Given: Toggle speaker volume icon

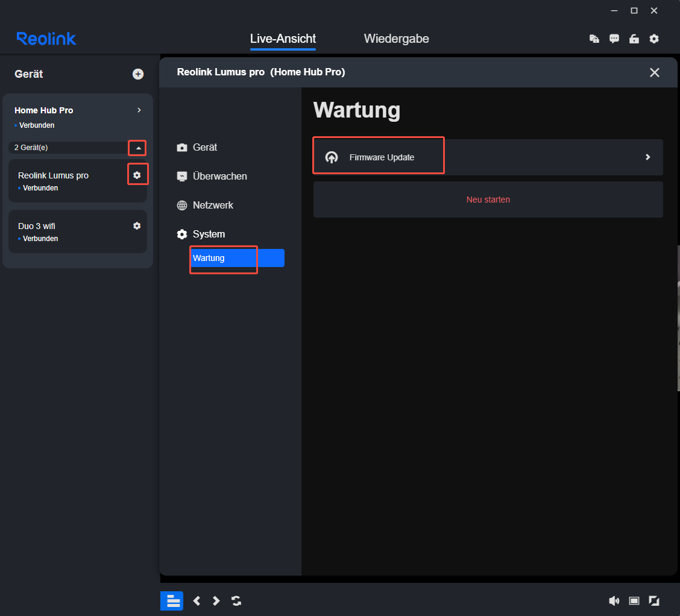Looking at the screenshot, I should pos(614,601).
